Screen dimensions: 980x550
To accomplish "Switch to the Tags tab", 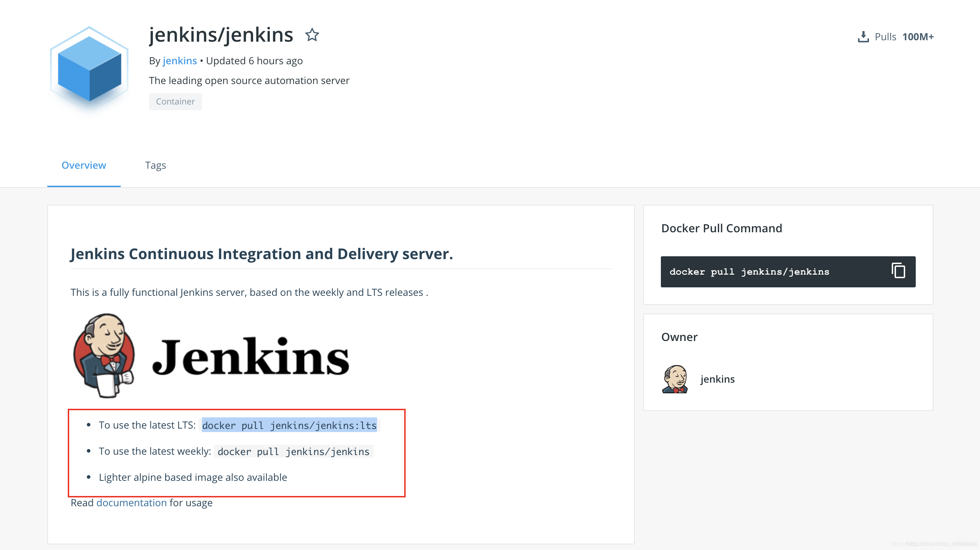I will (x=155, y=166).
